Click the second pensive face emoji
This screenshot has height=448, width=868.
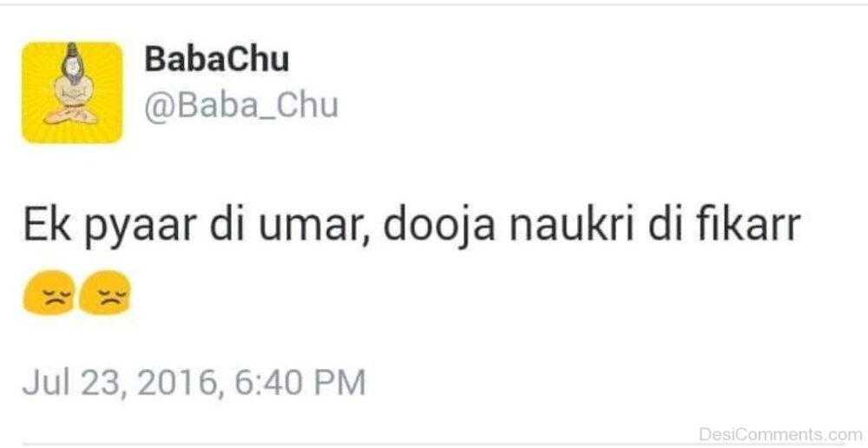tap(105, 293)
